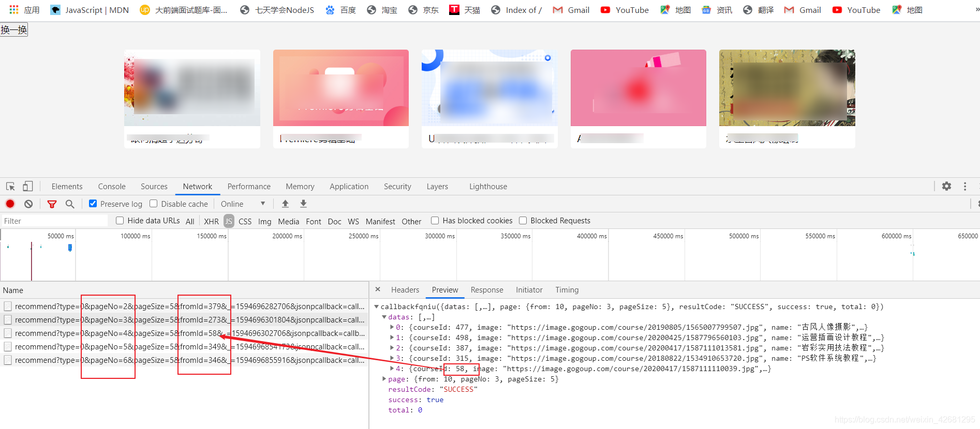This screenshot has height=429, width=980.
Task: Open the Index of / bookmark
Action: tap(516, 10)
